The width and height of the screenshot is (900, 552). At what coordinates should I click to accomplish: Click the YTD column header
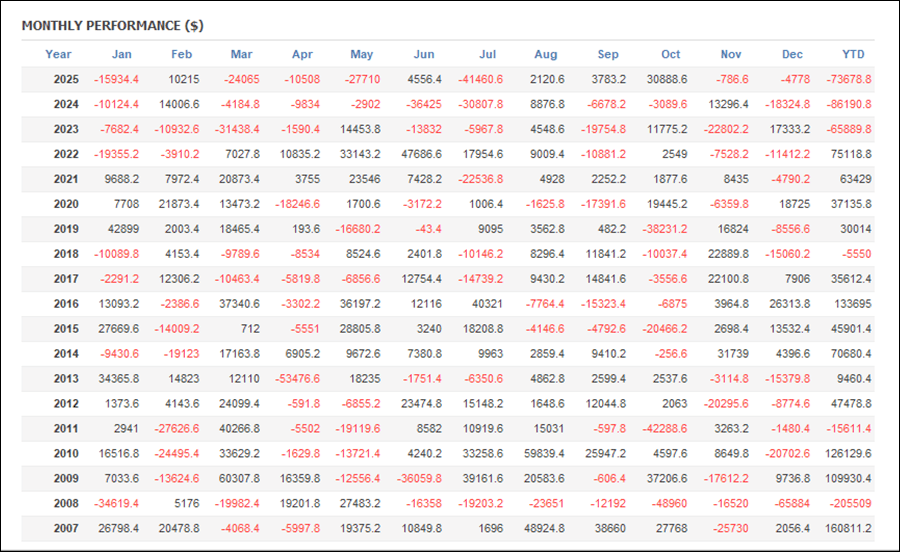pos(853,54)
